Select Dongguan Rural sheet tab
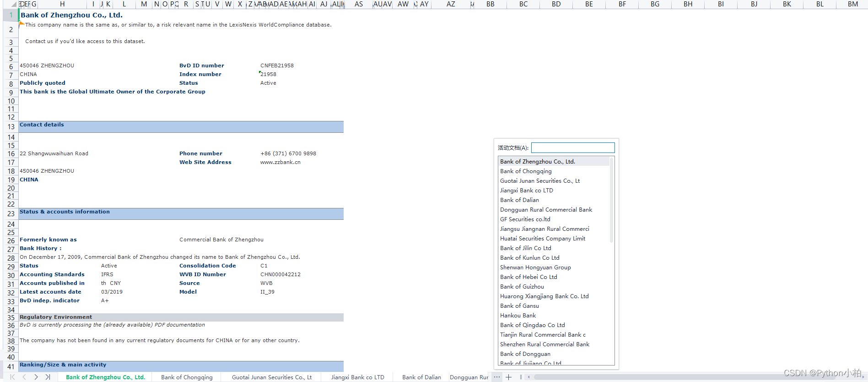The image size is (868, 382). (x=469, y=377)
